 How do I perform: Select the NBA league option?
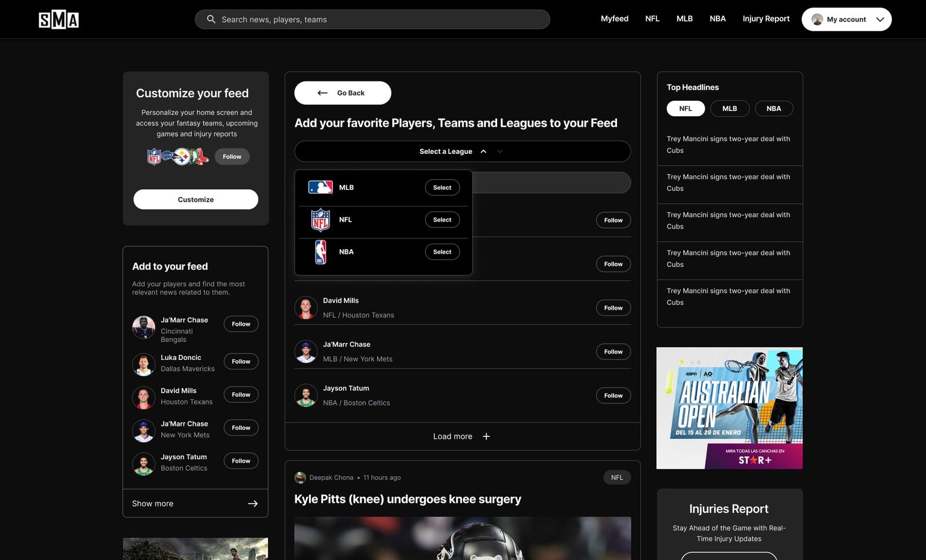click(442, 252)
